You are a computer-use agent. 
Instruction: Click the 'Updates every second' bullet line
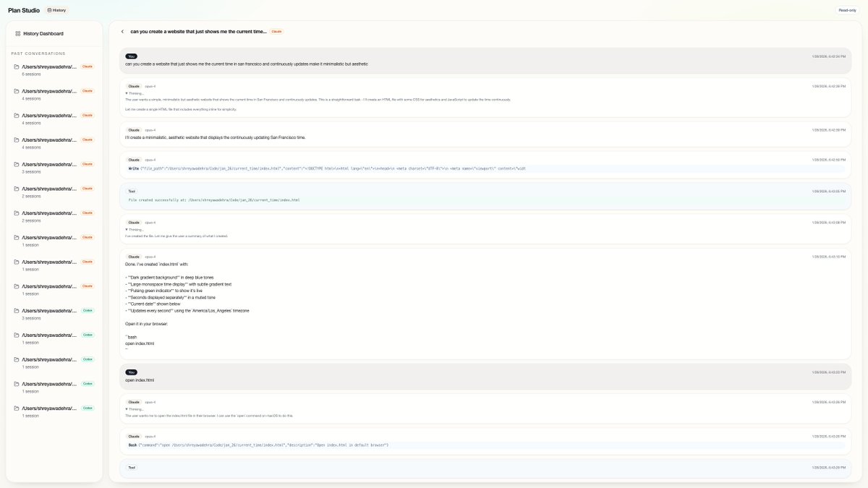pos(187,310)
